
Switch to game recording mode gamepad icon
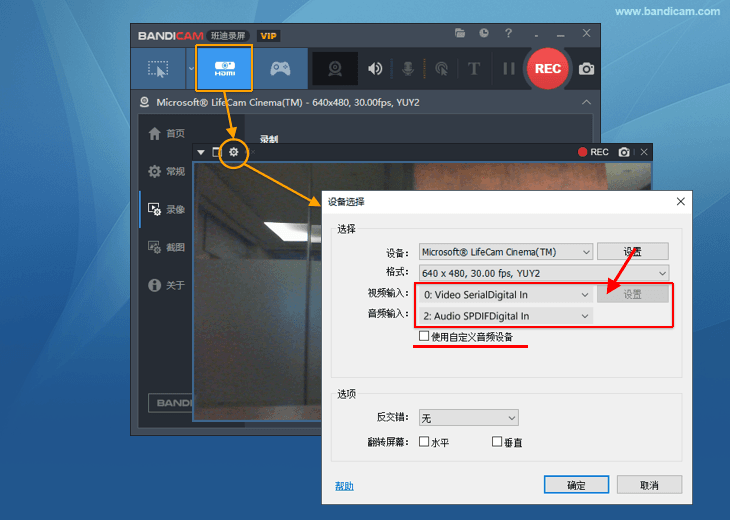281,69
